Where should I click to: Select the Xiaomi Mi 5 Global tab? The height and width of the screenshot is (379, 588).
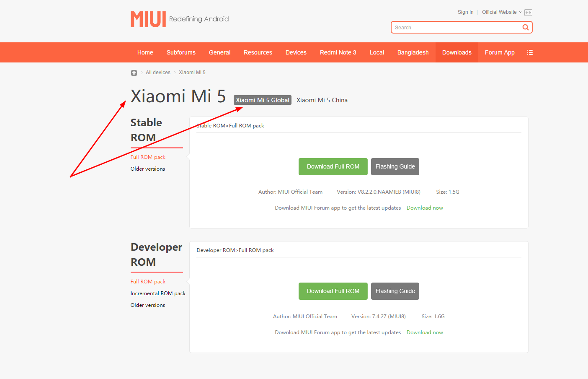(263, 100)
